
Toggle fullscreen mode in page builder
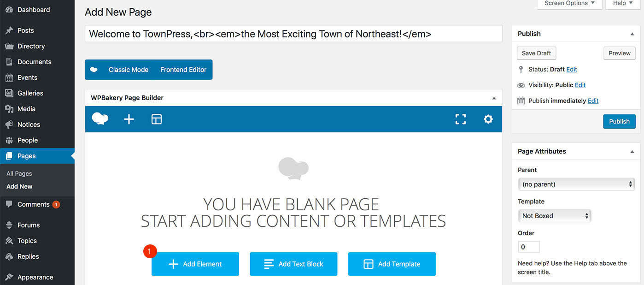[461, 119]
